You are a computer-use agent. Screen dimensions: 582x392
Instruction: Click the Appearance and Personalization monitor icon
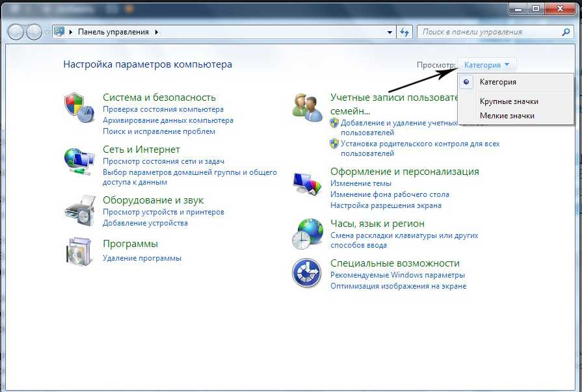click(307, 185)
